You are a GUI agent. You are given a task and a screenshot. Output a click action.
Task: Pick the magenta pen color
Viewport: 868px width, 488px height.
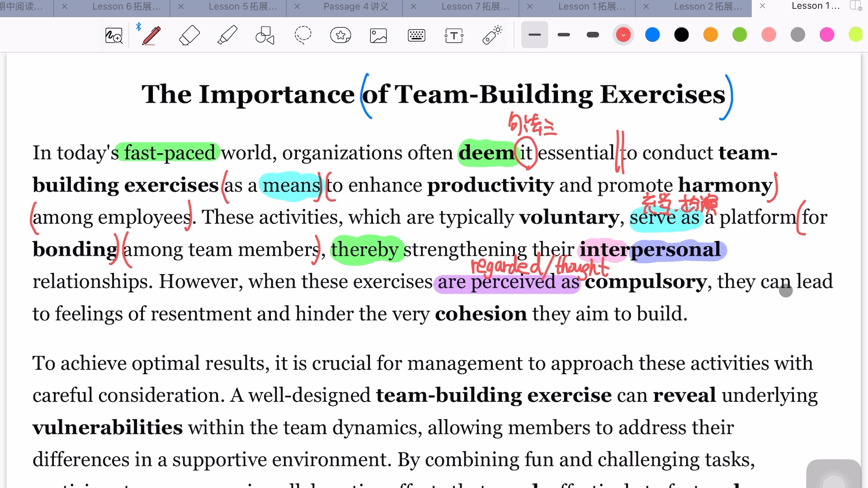pyautogui.click(x=827, y=35)
